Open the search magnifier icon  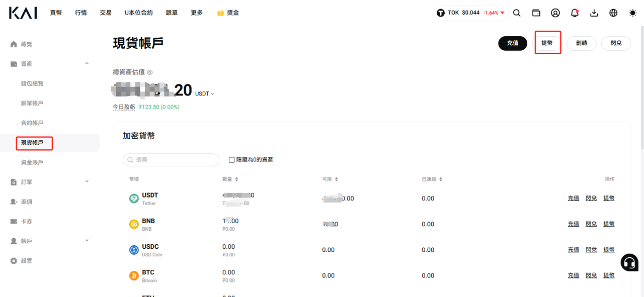[517, 13]
